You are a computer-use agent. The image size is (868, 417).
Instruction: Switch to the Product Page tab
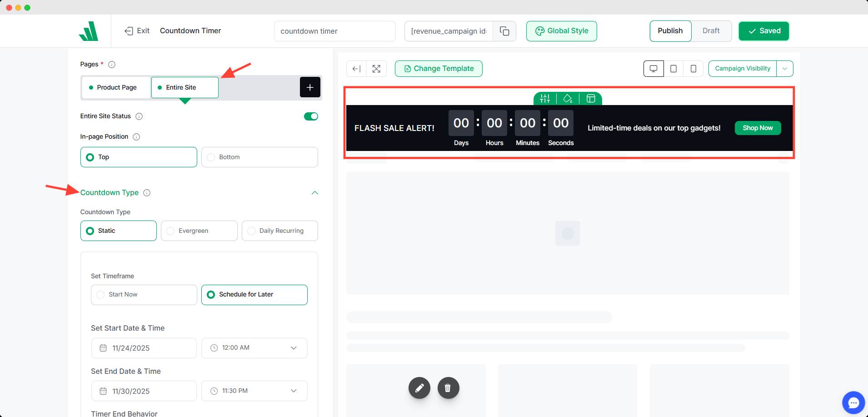click(116, 87)
